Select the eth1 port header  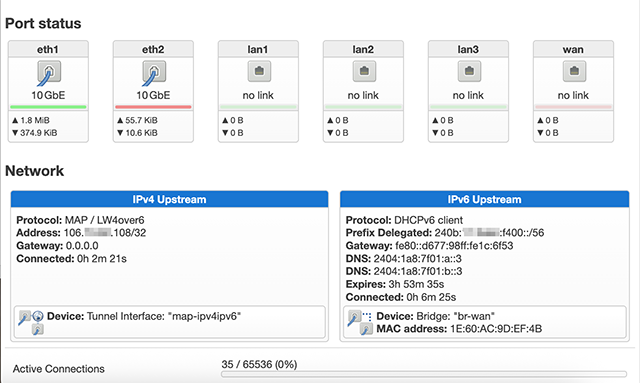click(48, 49)
